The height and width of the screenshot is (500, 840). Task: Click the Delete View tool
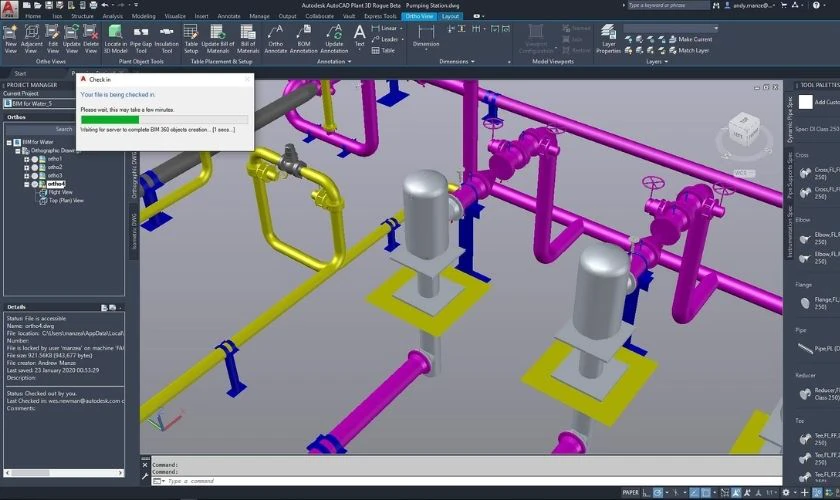click(x=91, y=39)
